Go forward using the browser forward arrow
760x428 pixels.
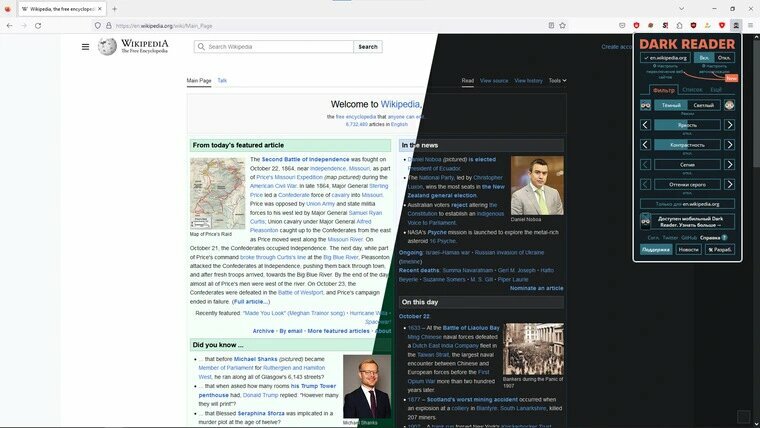point(24,26)
